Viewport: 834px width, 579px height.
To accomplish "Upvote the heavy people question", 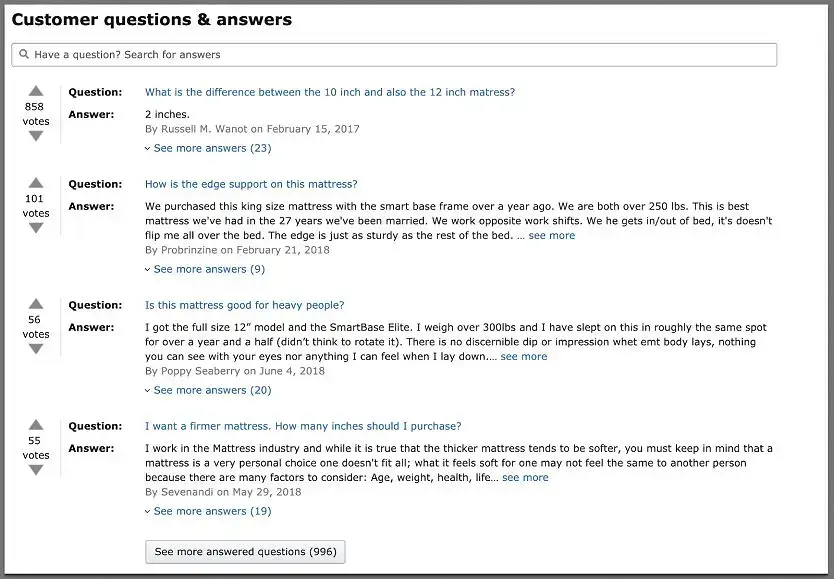I will pos(36,304).
